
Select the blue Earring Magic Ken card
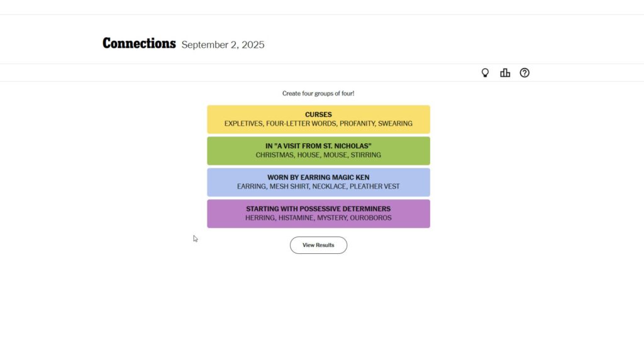[318, 182]
